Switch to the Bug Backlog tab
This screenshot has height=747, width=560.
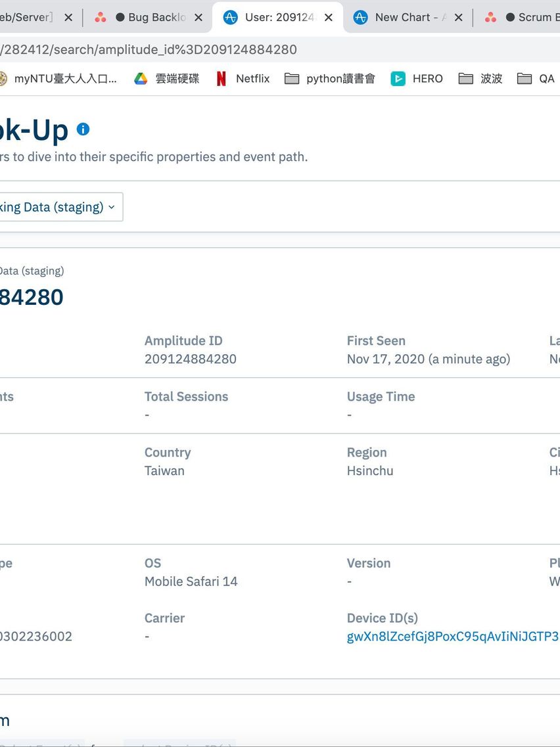point(156,18)
